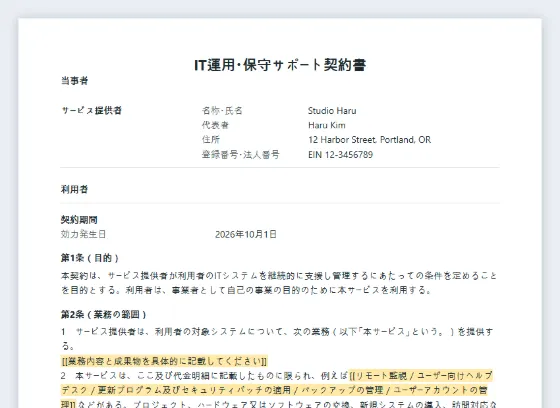Click the 住所 field label

click(x=211, y=140)
